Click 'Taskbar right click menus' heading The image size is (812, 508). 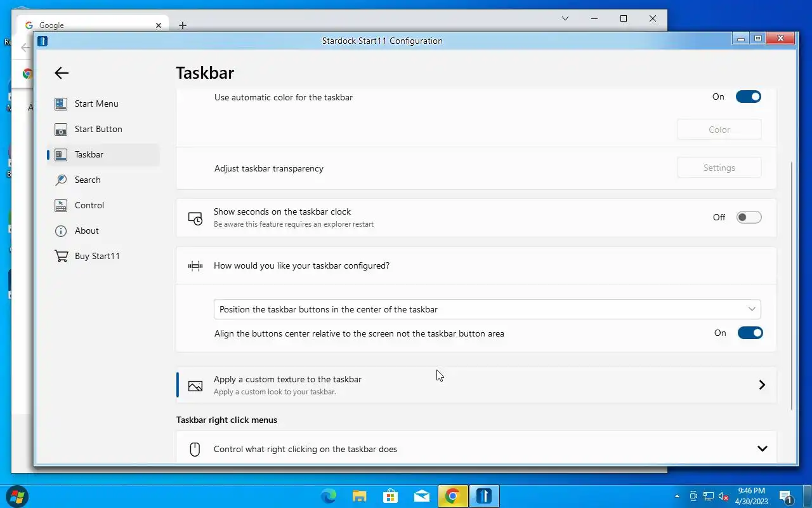click(226, 420)
